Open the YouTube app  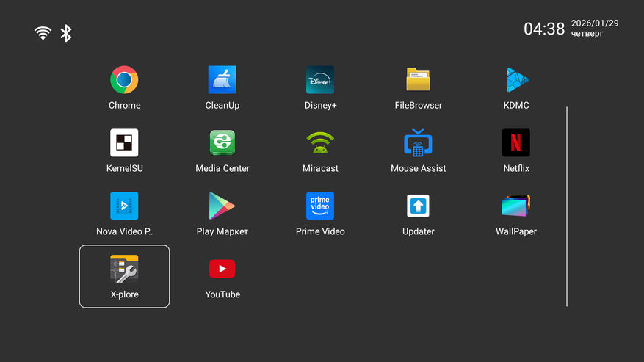click(222, 269)
